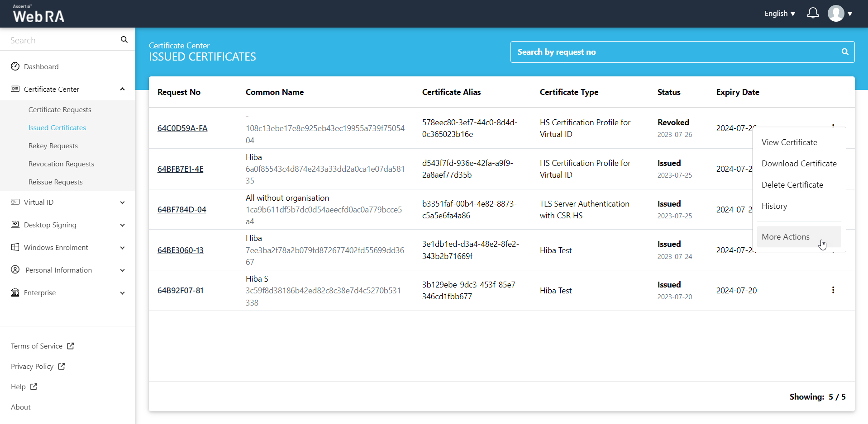Expand the Virtual ID menu

tap(122, 203)
